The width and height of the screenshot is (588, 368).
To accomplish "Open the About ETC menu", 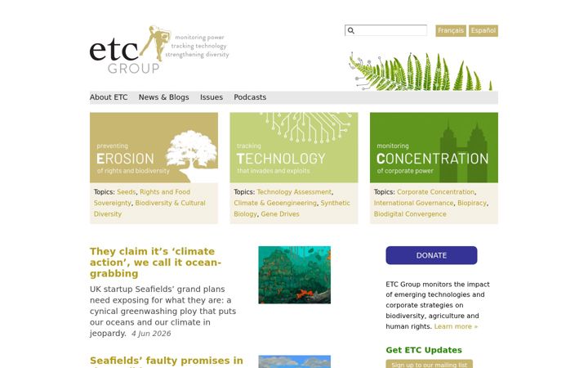I will tap(109, 97).
